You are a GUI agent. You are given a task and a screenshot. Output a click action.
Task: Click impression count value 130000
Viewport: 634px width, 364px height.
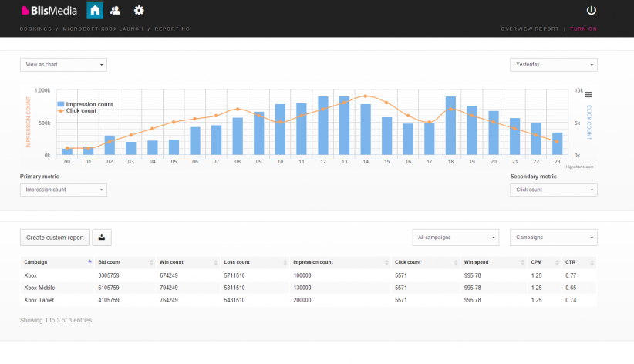302,288
